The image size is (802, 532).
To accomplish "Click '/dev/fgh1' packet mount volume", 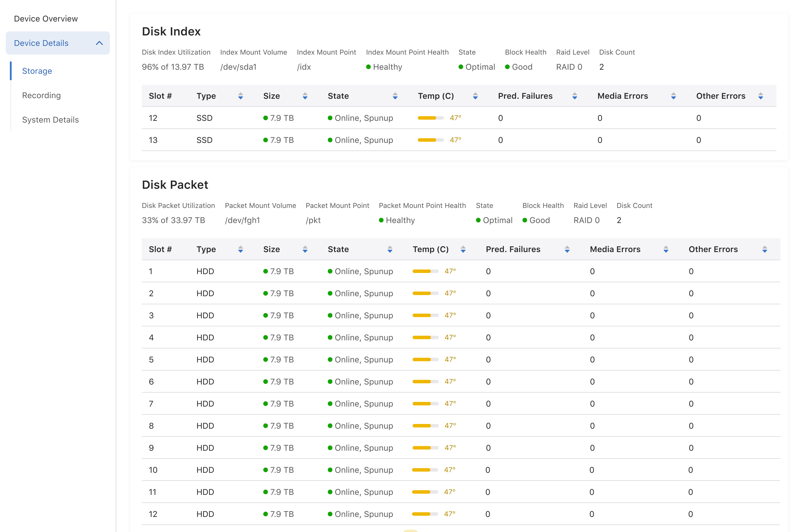I will click(x=242, y=220).
